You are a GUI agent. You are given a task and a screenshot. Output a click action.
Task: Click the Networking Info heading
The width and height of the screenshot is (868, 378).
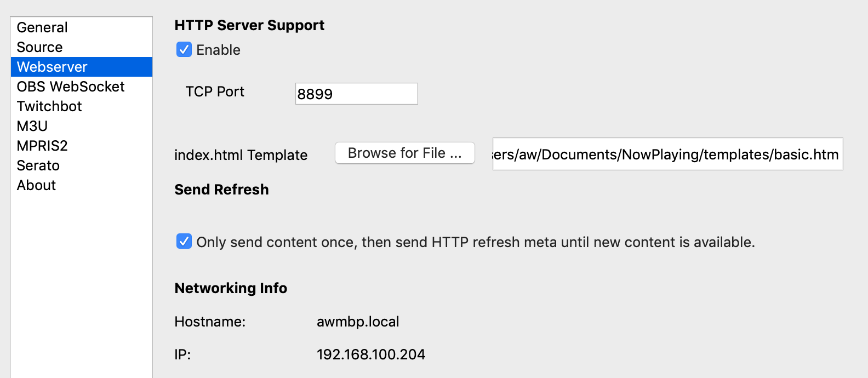tap(231, 288)
